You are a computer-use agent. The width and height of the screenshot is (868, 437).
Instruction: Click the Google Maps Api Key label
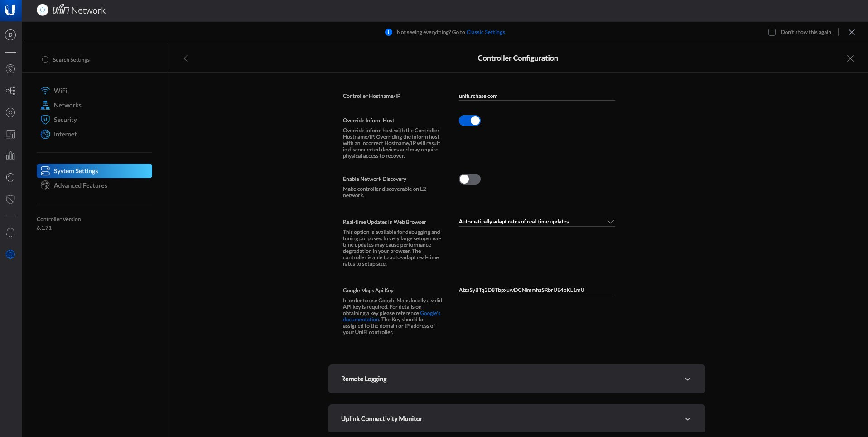tap(368, 291)
